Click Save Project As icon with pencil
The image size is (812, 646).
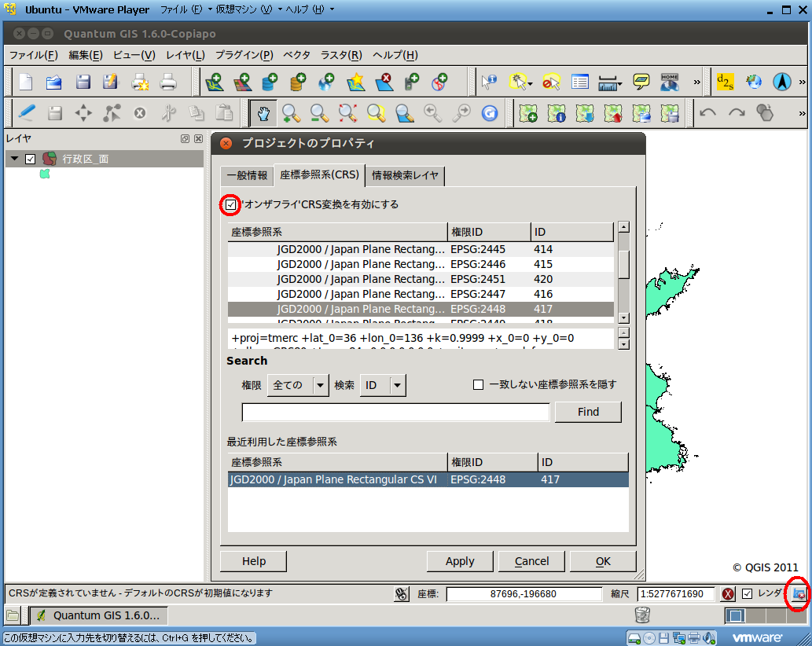coord(110,82)
